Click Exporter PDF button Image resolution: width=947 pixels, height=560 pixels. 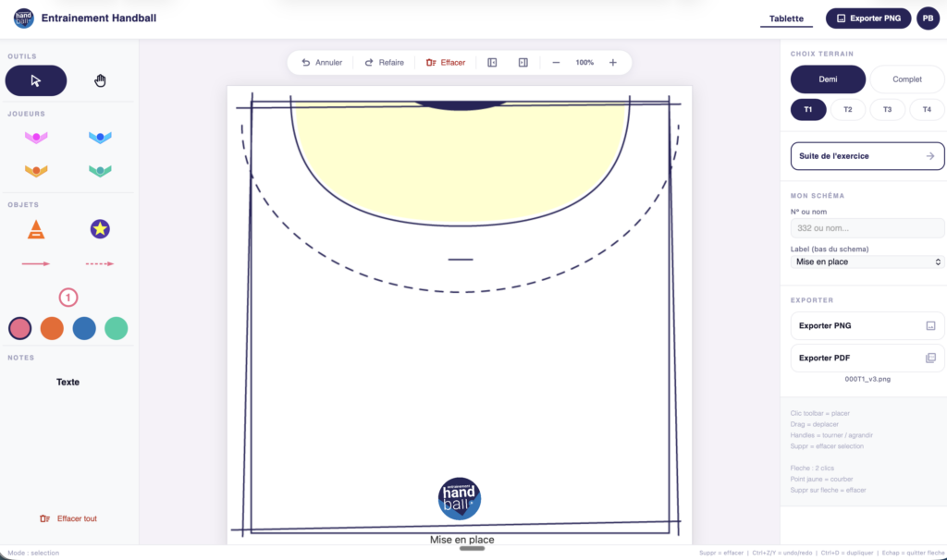click(x=867, y=358)
